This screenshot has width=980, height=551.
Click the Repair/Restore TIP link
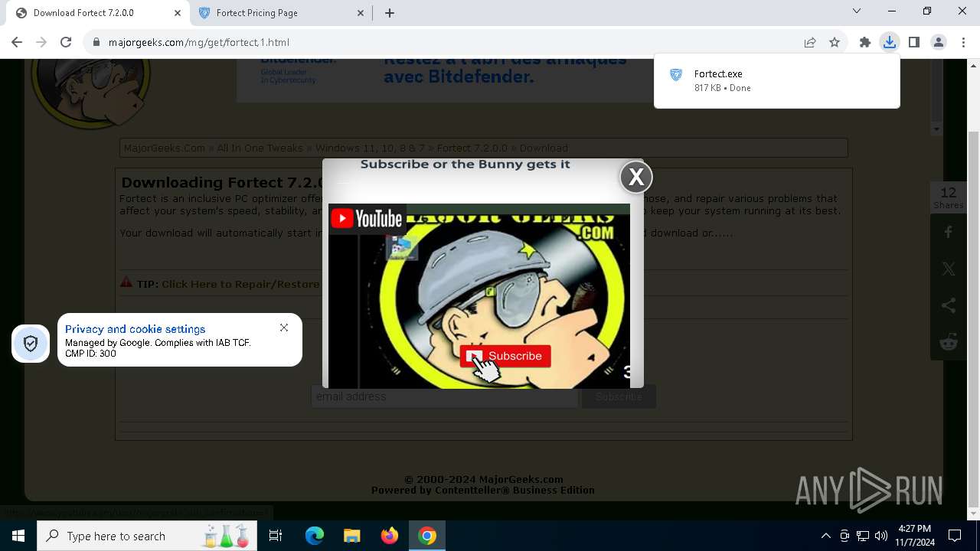pyautogui.click(x=240, y=284)
